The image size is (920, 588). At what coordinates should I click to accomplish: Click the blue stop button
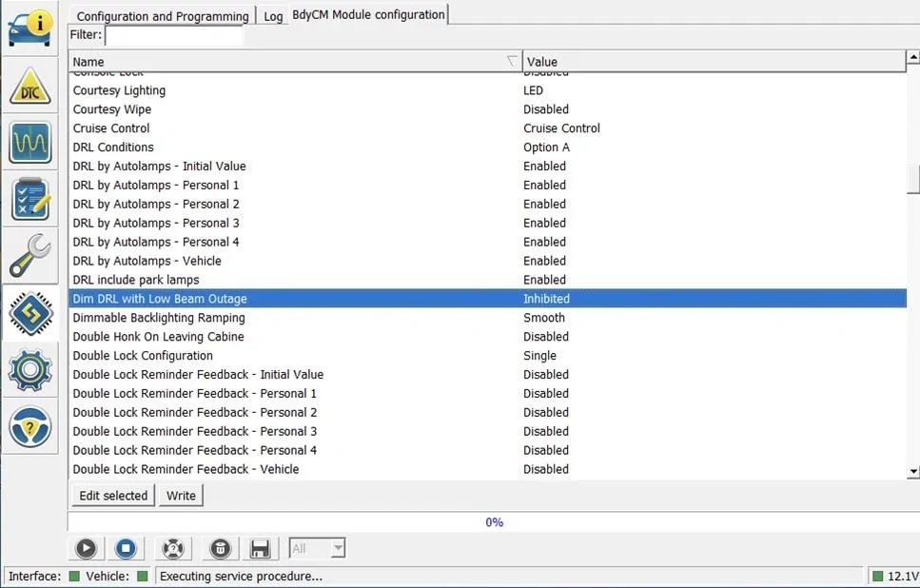[x=126, y=549]
